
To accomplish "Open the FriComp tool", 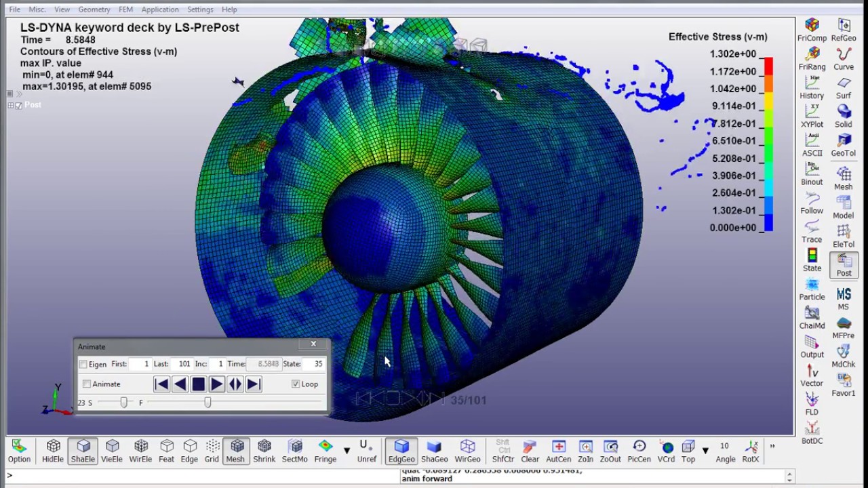I will pos(812,31).
